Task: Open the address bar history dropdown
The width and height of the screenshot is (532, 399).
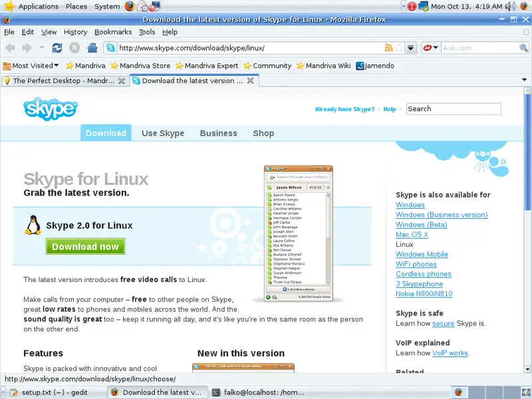Action: 410,48
